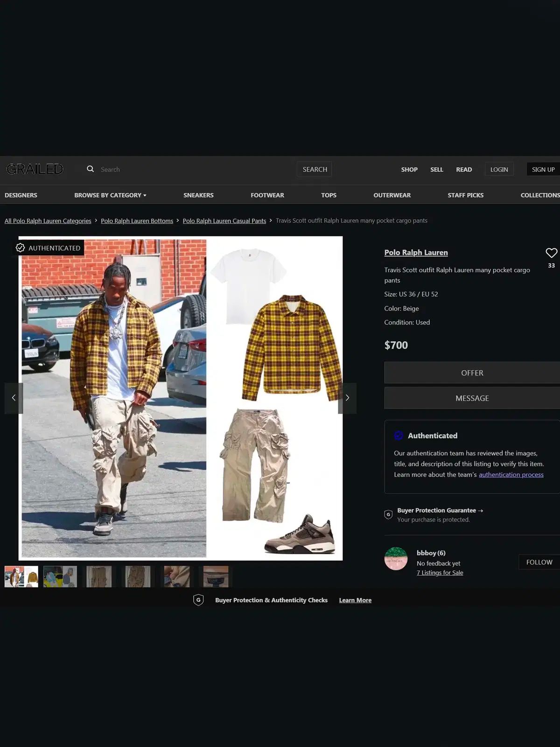Image resolution: width=560 pixels, height=747 pixels.
Task: Click the Polo Ralph Lauren Bottoms breadcrumb
Action: tap(137, 221)
